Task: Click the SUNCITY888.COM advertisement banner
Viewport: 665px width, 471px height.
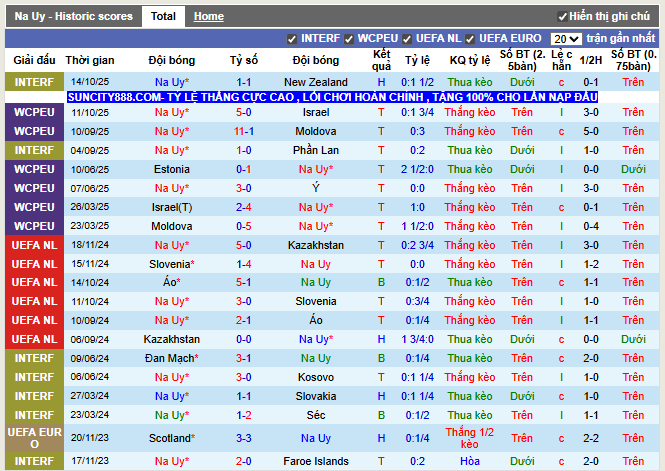Action: pos(332,97)
